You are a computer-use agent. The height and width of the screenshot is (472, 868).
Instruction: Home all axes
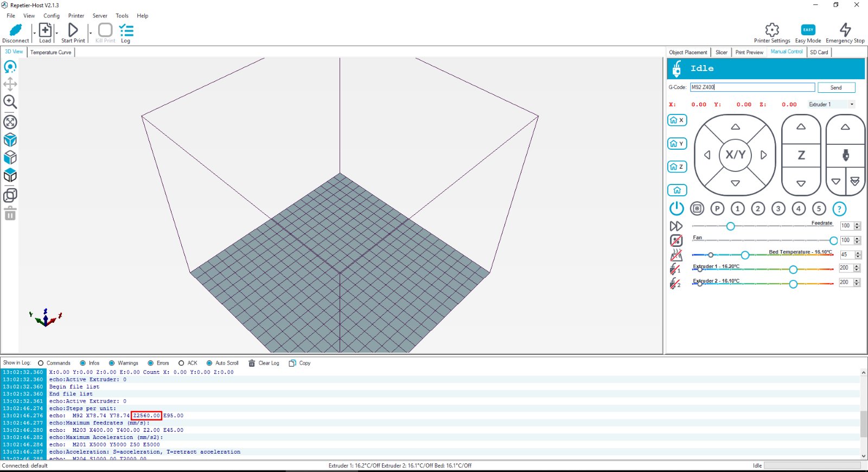pyautogui.click(x=677, y=190)
